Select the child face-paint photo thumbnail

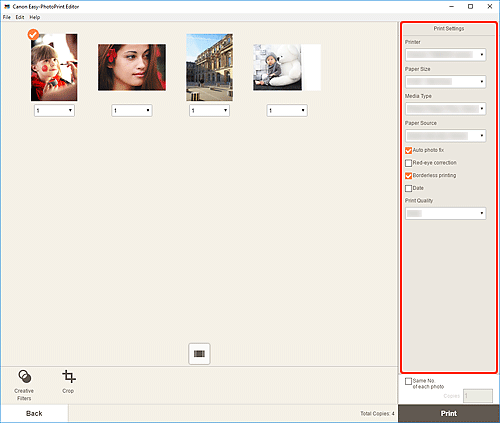point(54,67)
